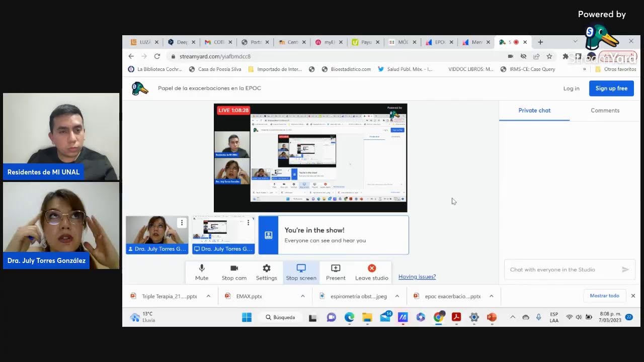Show more bookmarks chevron
This screenshot has width=644, height=362.
pyautogui.click(x=585, y=69)
